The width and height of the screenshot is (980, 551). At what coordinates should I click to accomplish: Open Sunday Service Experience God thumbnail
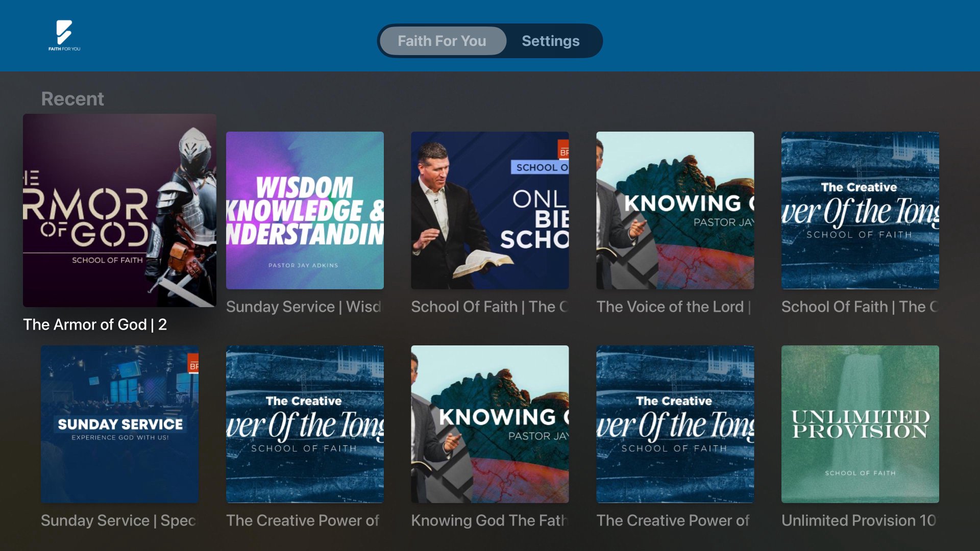coord(119,424)
